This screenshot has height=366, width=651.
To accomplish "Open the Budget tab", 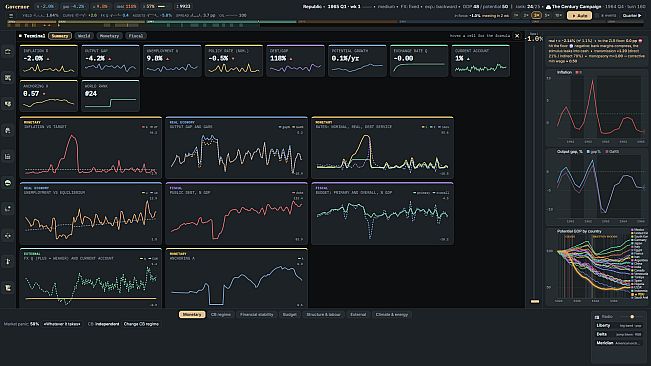I will pyautogui.click(x=289, y=315).
